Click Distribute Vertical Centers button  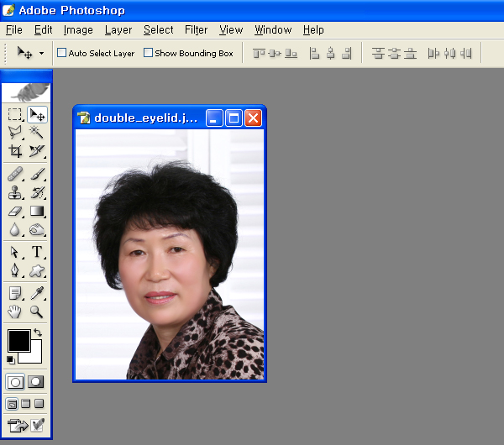pyautogui.click(x=394, y=54)
